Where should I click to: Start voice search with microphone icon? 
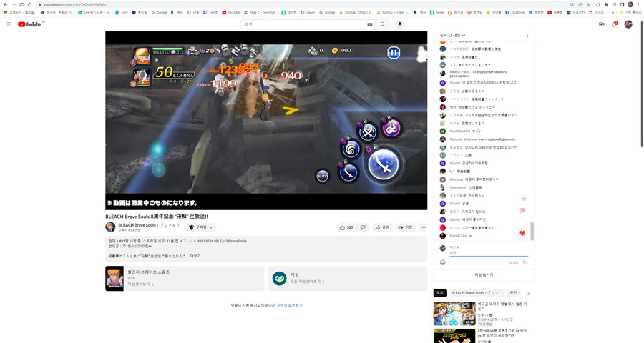point(399,24)
